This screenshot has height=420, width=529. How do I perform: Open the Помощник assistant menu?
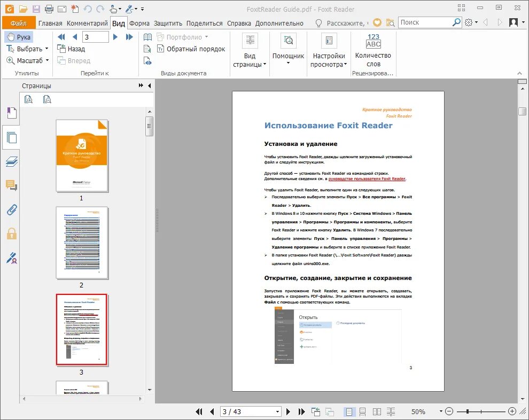point(288,50)
